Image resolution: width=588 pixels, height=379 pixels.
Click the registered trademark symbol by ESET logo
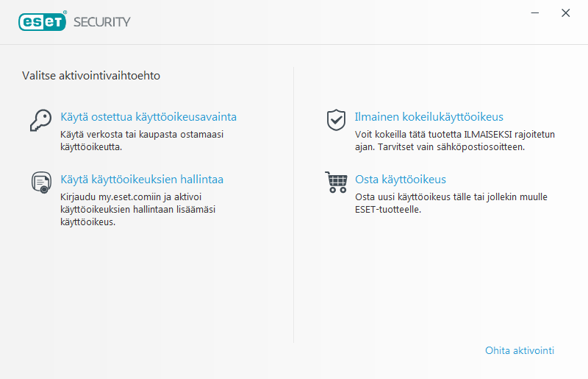coord(66,14)
